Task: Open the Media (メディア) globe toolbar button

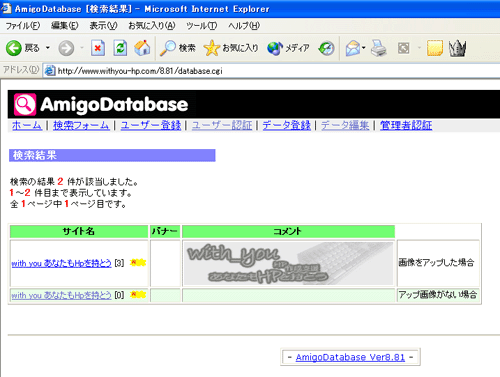Action: pyautogui.click(x=288, y=48)
